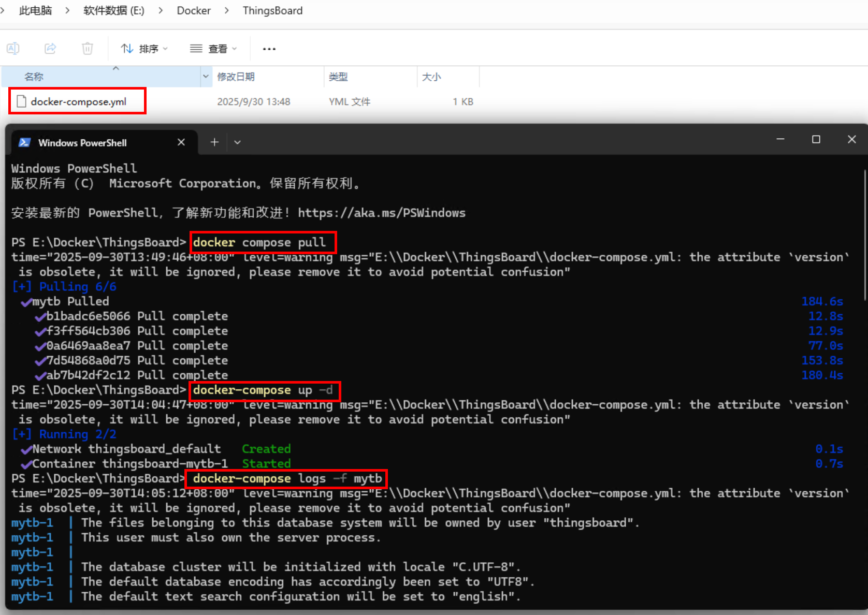The image size is (868, 615).
Task: Open the 名称 column filter dropdown arrow
Action: (x=206, y=77)
